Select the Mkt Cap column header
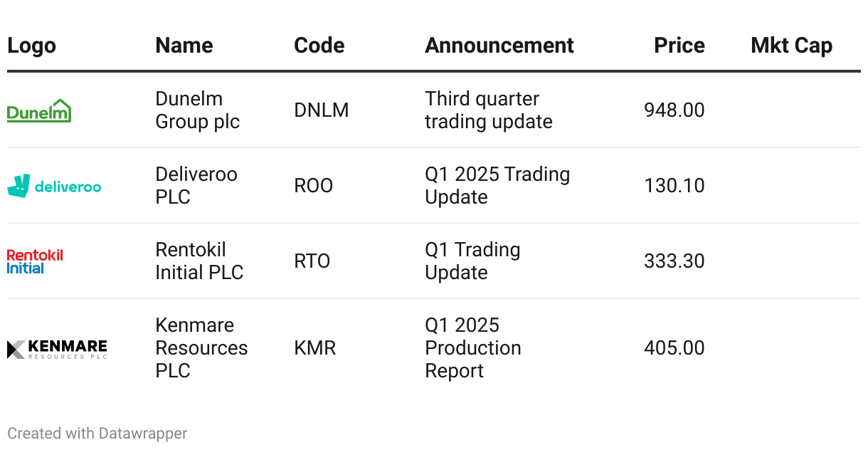Screen dimensions: 868x450 tap(791, 46)
